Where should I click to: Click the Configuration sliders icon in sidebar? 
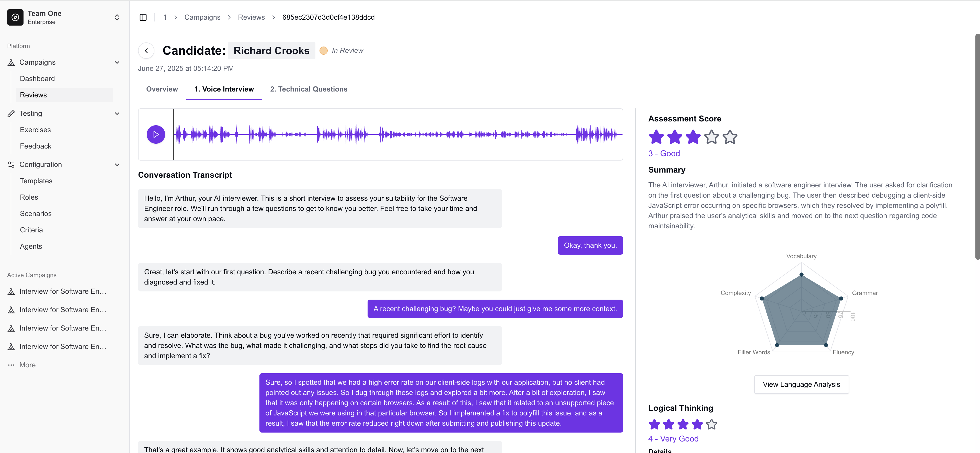pyautogui.click(x=12, y=165)
